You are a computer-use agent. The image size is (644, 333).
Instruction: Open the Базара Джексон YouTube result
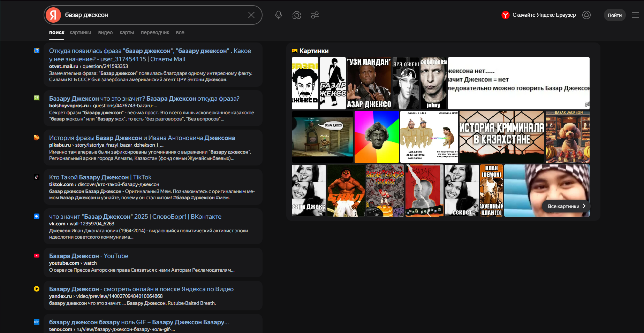[89, 256]
